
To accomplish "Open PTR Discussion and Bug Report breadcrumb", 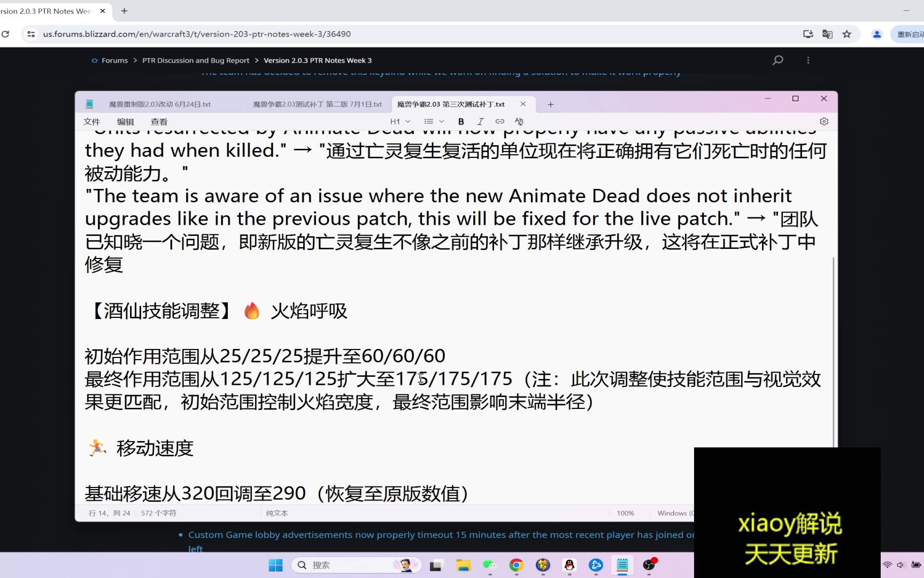I will [x=196, y=60].
